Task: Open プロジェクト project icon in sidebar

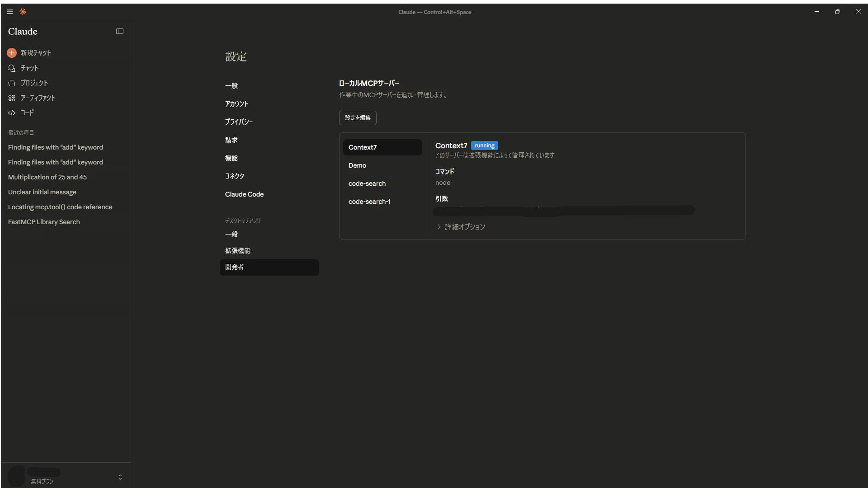Action: pyautogui.click(x=12, y=83)
